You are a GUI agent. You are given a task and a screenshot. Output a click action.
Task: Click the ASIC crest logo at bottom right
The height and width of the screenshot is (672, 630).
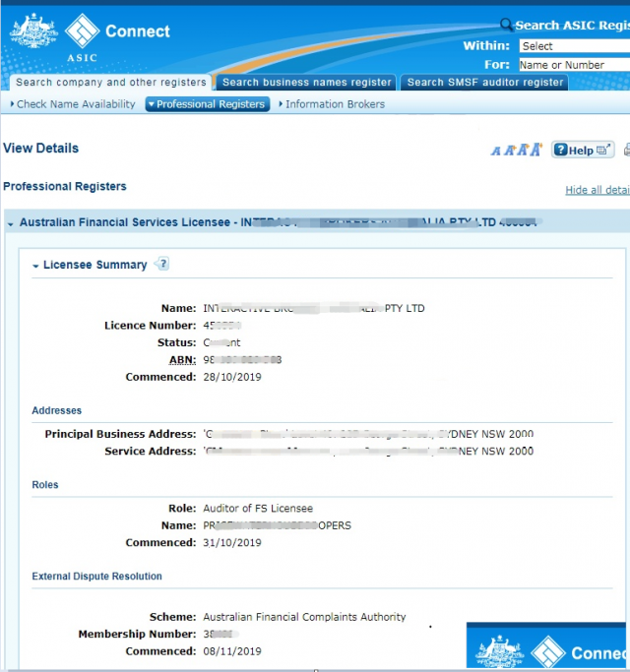(x=500, y=651)
